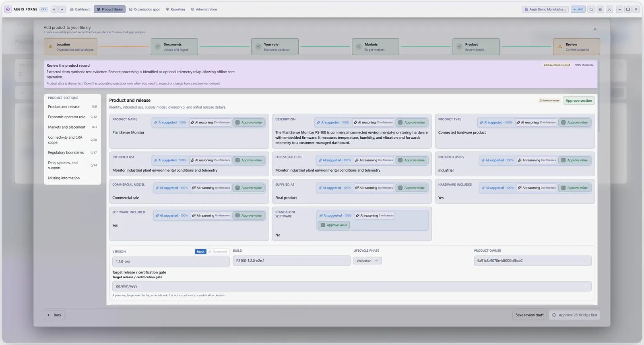Check Approve value for Hardware Included

pos(574,188)
